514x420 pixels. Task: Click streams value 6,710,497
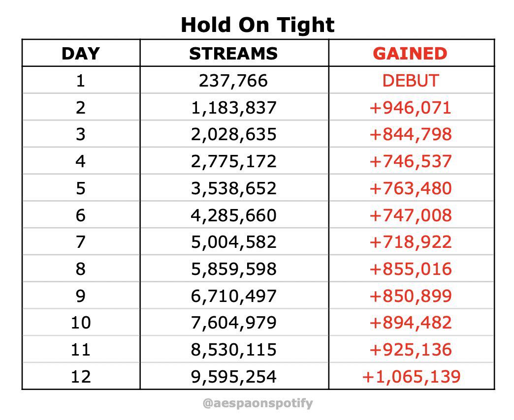[233, 296]
